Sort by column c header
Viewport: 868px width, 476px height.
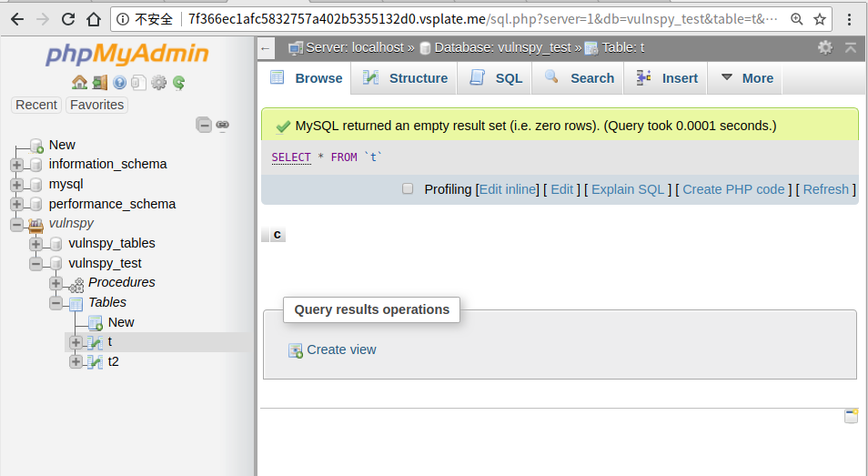pos(278,235)
